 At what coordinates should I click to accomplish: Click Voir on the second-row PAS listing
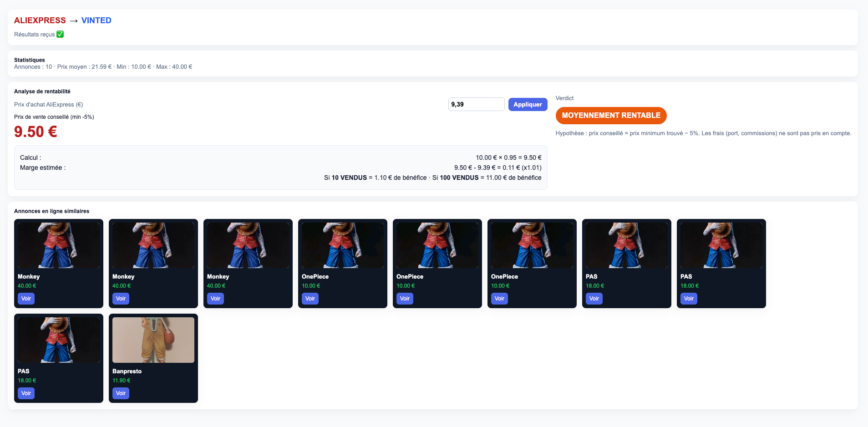(26, 393)
